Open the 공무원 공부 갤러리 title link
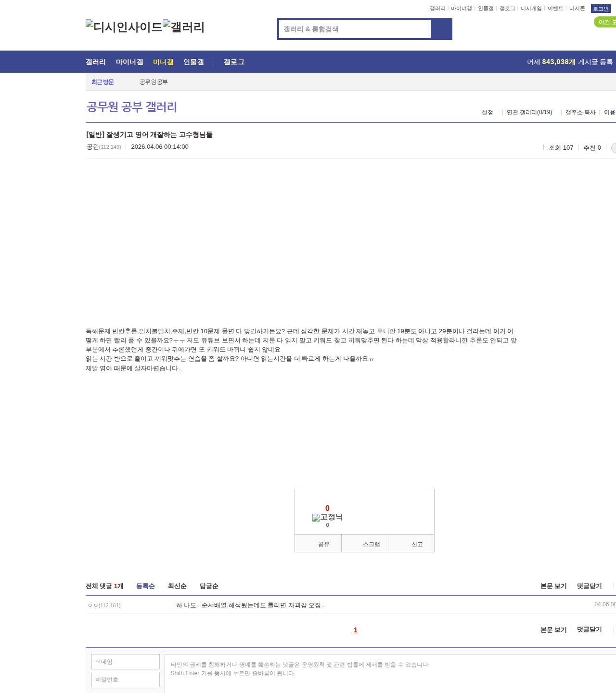 coord(132,107)
